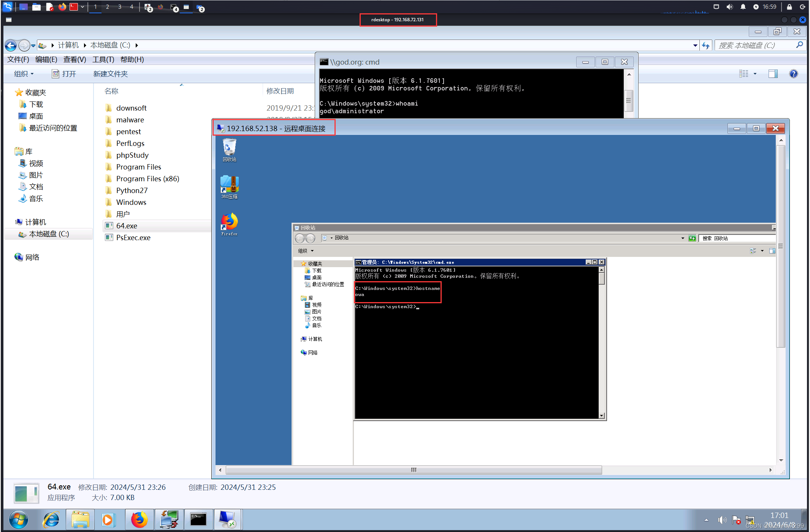This screenshot has height=532, width=810.
Task: Open the 查看(V) menu
Action: (x=75, y=60)
